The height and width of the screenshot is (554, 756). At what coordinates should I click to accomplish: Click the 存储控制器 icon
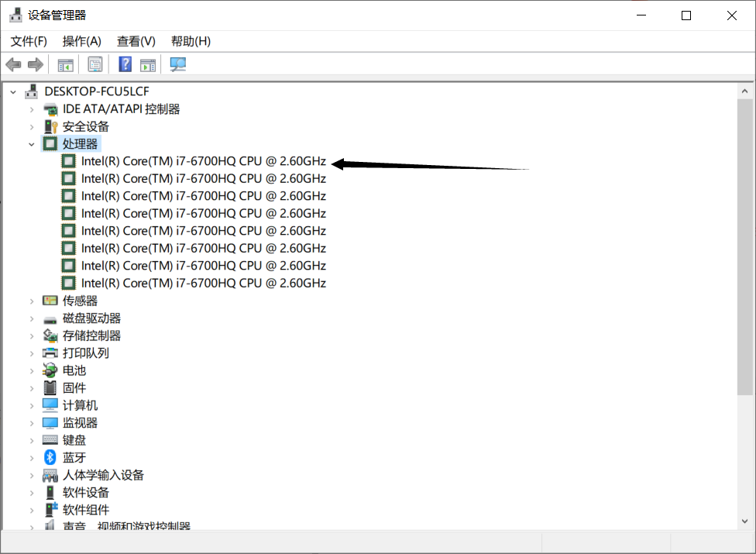click(50, 335)
